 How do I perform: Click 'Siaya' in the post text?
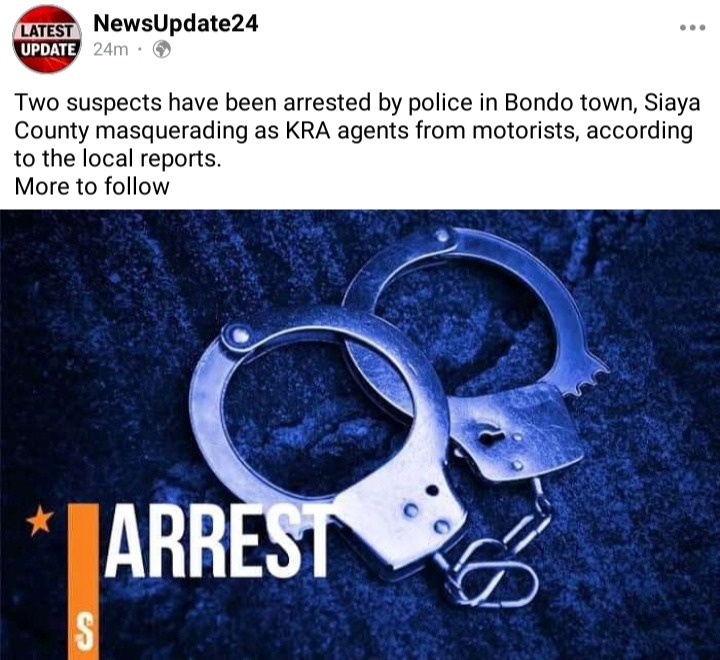pos(672,104)
